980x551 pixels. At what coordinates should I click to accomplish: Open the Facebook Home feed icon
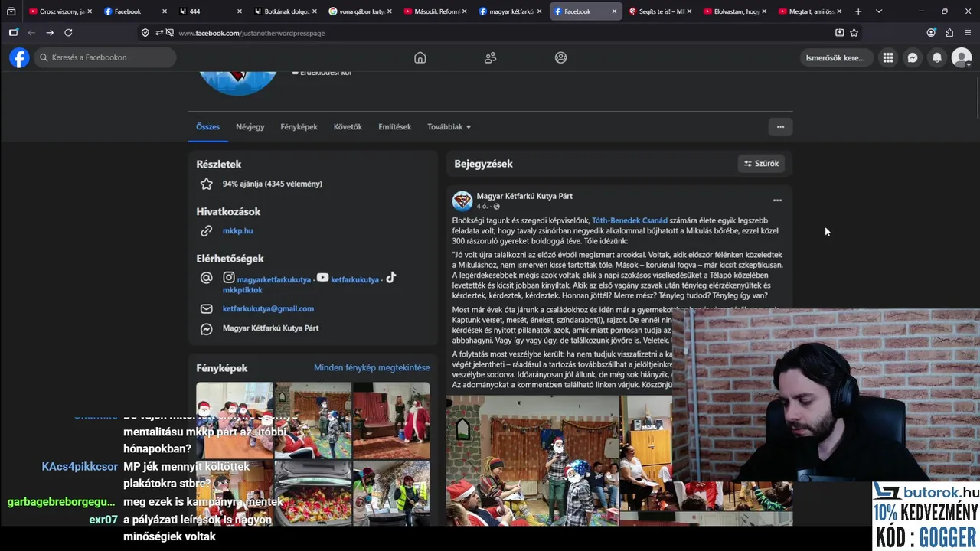420,57
